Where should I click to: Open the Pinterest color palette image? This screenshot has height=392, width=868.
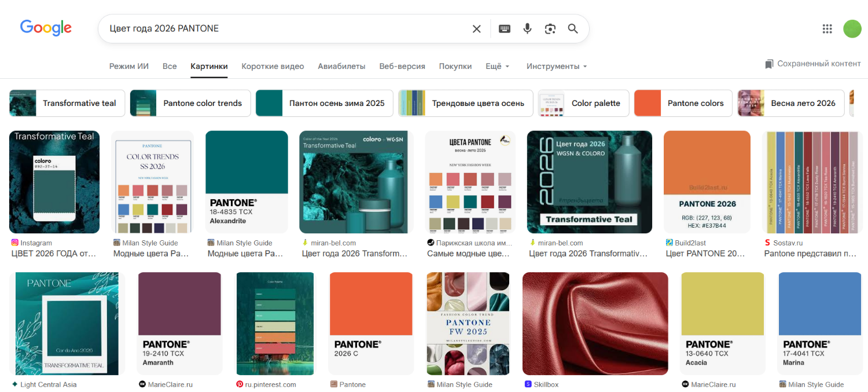pos(275,324)
